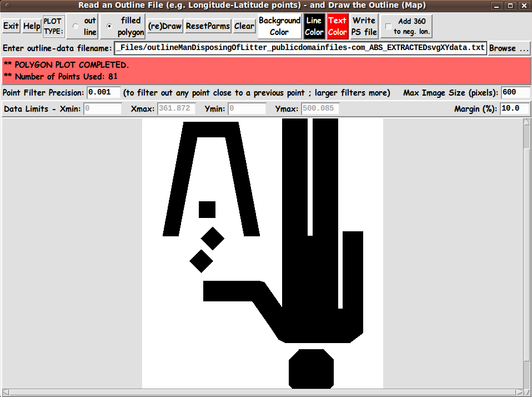Minimize the window

click(x=496, y=6)
